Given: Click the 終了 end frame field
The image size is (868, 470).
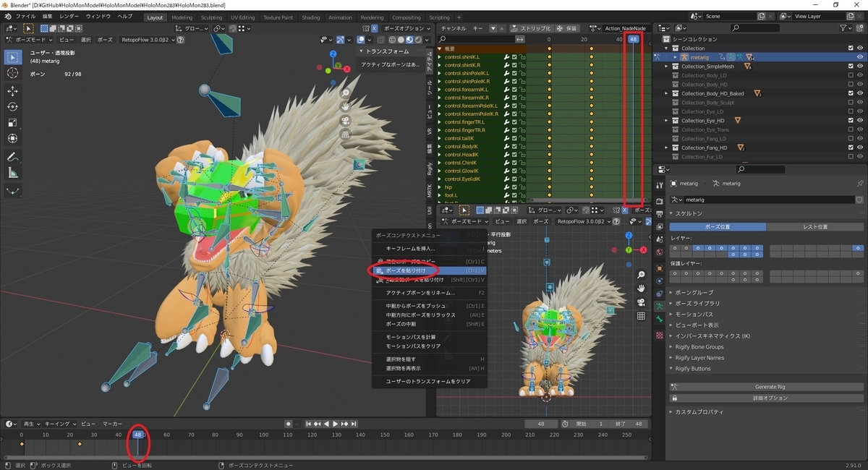Looking at the screenshot, I should (x=629, y=424).
